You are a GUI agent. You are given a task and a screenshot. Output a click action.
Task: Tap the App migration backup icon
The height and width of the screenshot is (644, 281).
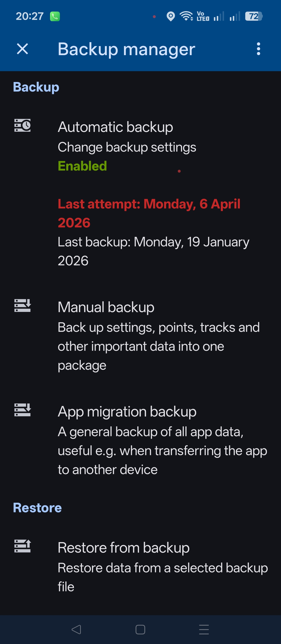click(22, 410)
